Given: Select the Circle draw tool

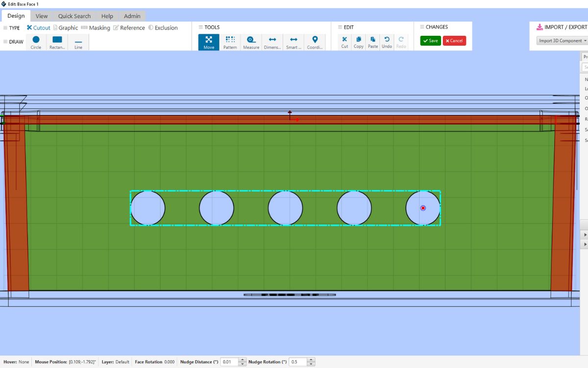Looking at the screenshot, I should click(36, 42).
